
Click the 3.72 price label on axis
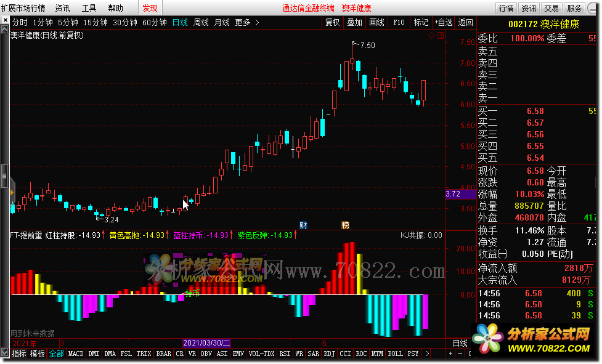point(460,194)
